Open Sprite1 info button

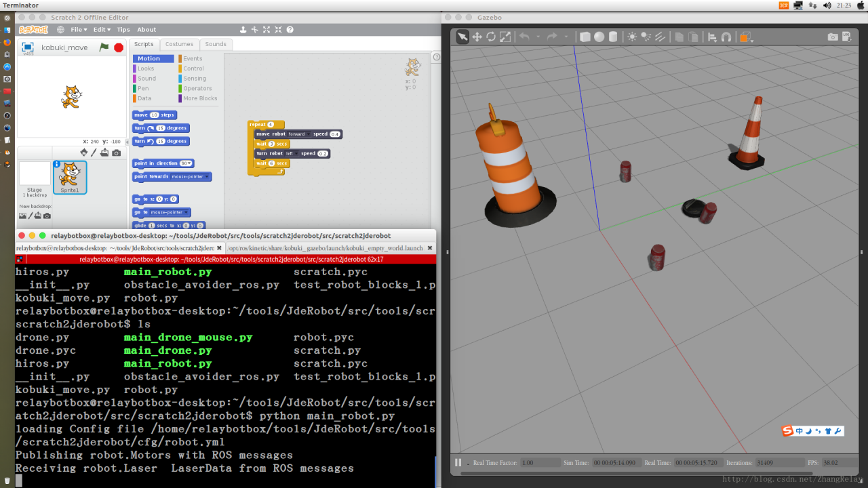coord(57,165)
